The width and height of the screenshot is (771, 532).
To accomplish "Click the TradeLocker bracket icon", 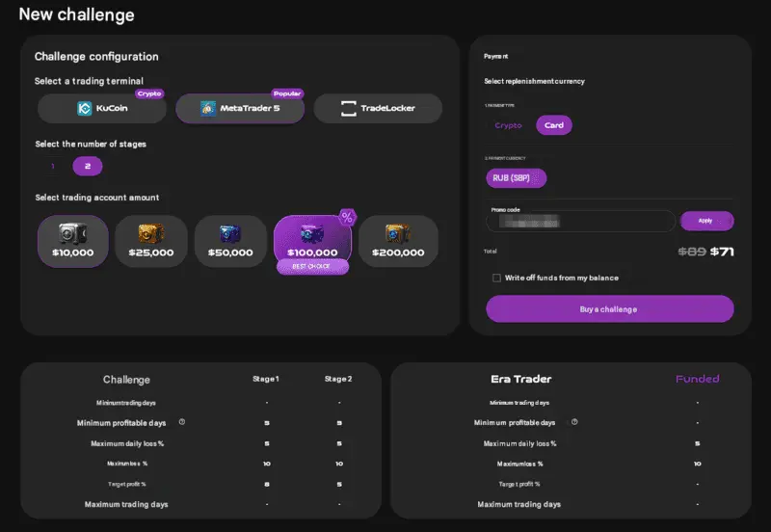I will point(349,108).
